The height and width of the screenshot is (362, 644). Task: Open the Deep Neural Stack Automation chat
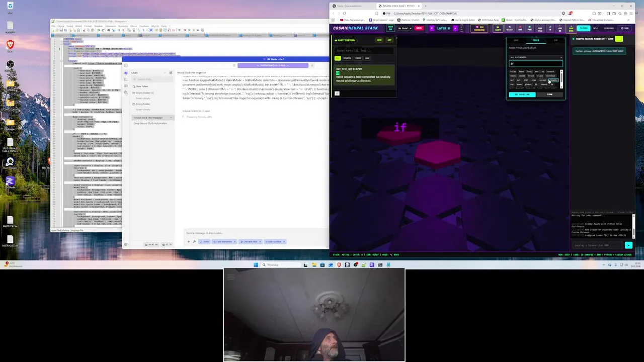click(x=150, y=123)
